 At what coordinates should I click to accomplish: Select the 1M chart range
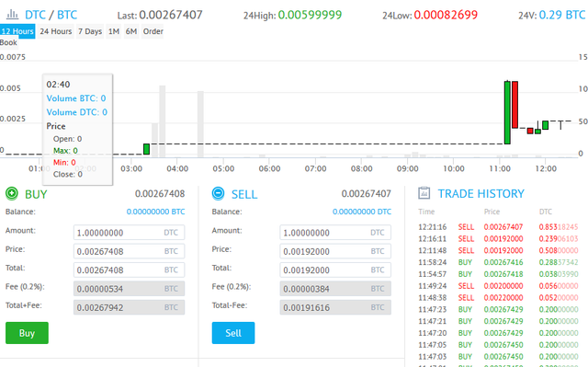114,31
